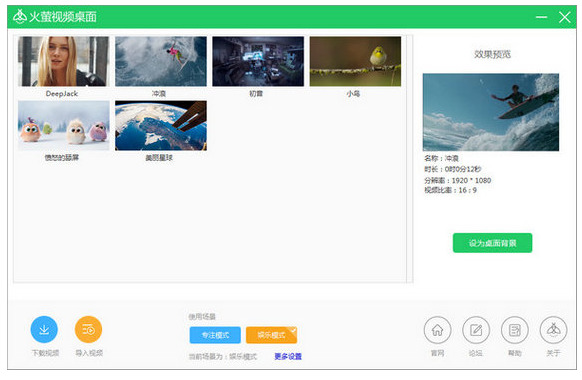The width and height of the screenshot is (582, 380).
Task: Switch to 专注模式 focus mode
Action: pyautogui.click(x=215, y=335)
